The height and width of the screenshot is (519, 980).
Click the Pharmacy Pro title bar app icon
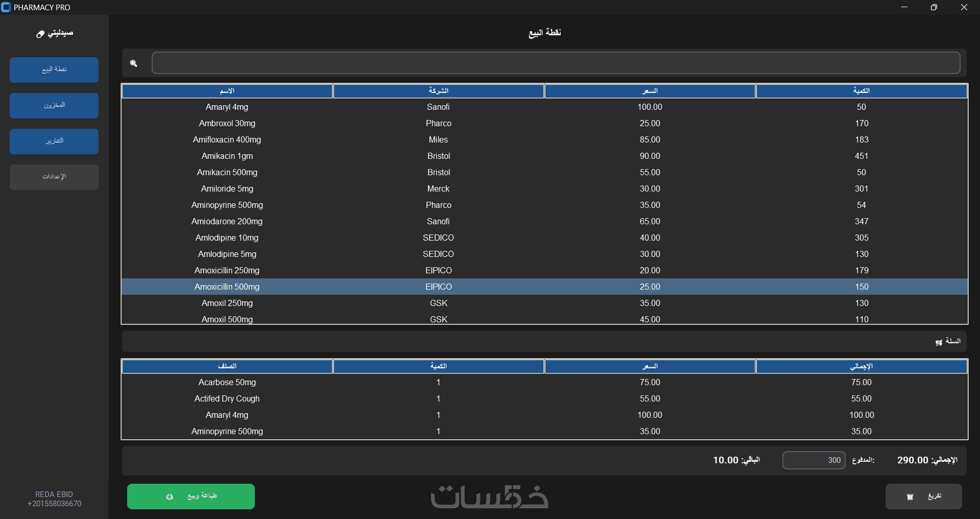[x=6, y=7]
